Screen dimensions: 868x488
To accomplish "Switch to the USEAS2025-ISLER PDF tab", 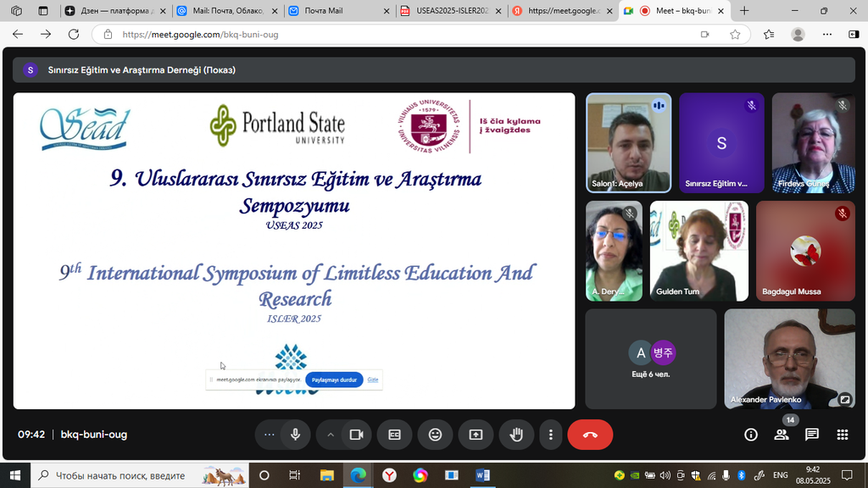I will tap(448, 11).
